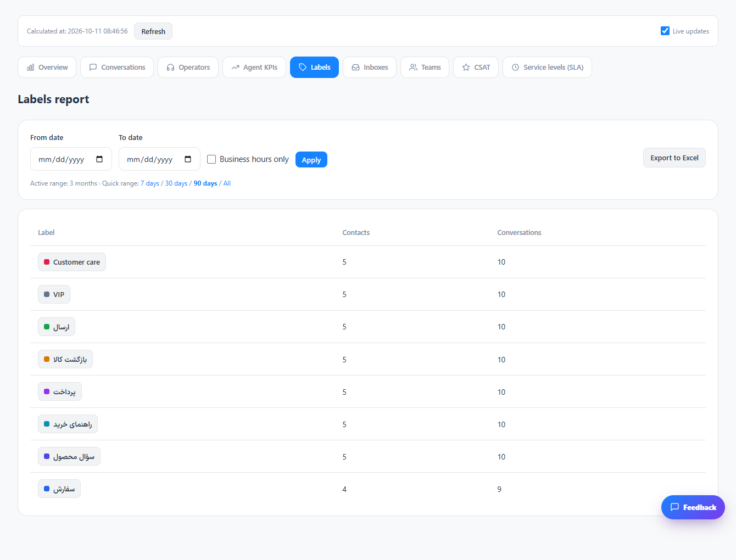Viewport: 736px width, 560px height.
Task: Select the سؤال محصول label text
Action: click(74, 456)
